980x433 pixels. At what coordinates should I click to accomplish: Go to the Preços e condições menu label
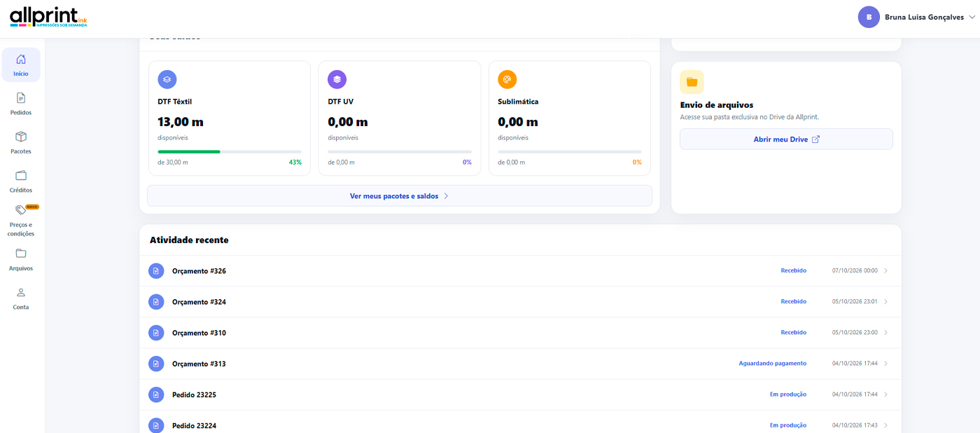click(21, 229)
